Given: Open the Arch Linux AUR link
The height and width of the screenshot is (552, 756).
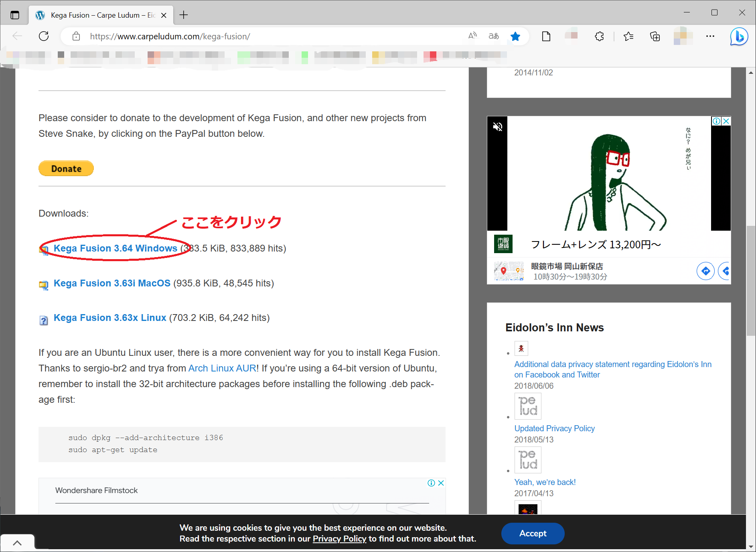Looking at the screenshot, I should [222, 368].
